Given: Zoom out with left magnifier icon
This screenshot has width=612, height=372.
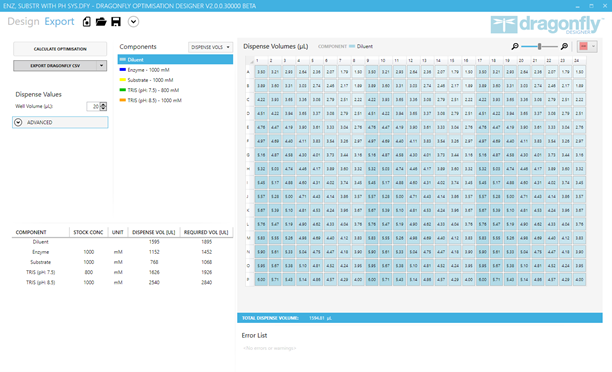Looking at the screenshot, I should (515, 46).
